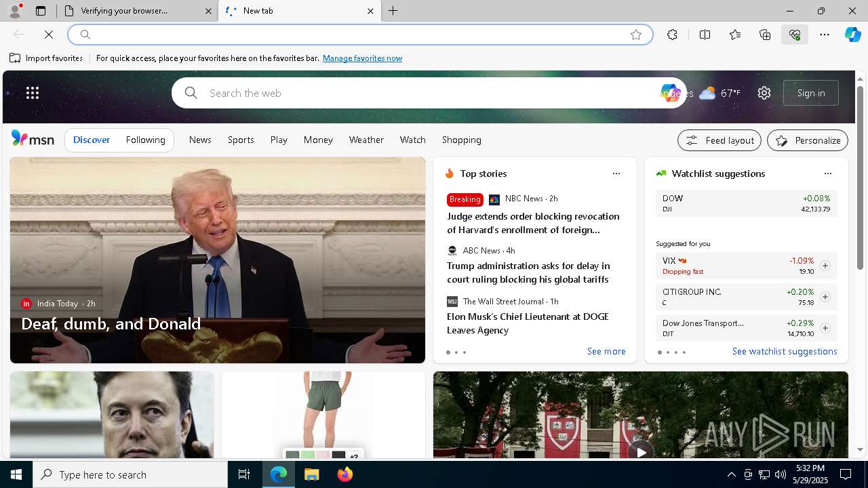This screenshot has width=868, height=488.
Task: Click taskbar Type here to search box
Action: 130,474
